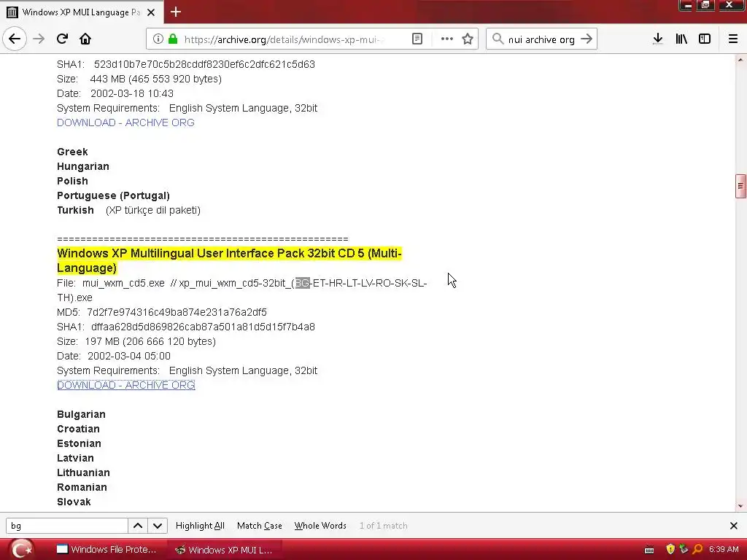
Task: Open the Firefox hamburger menu
Action: [x=733, y=39]
